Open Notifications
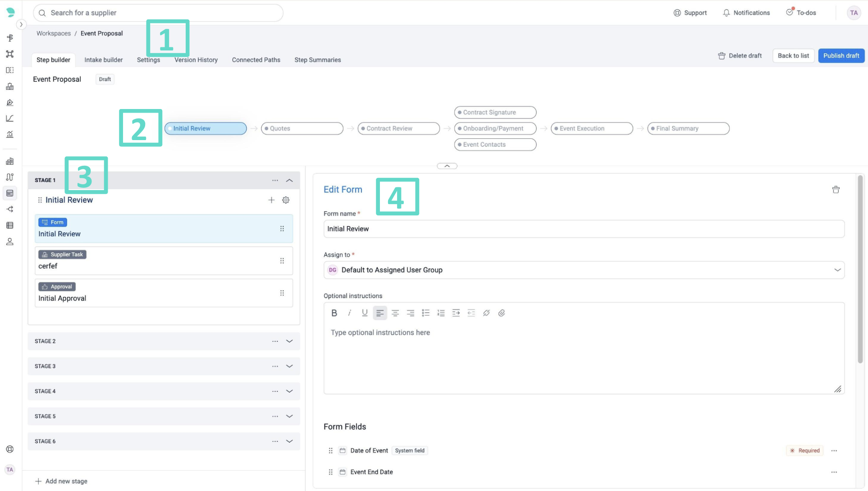 tap(746, 13)
